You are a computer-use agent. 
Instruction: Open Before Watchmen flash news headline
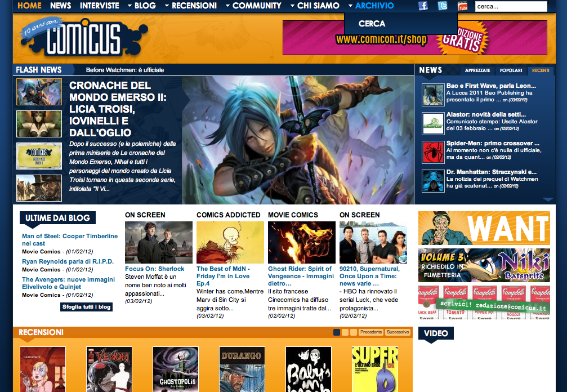(125, 70)
